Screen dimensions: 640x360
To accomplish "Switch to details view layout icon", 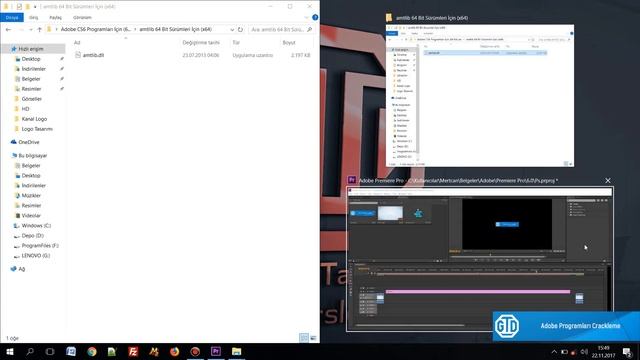I will click(304, 338).
